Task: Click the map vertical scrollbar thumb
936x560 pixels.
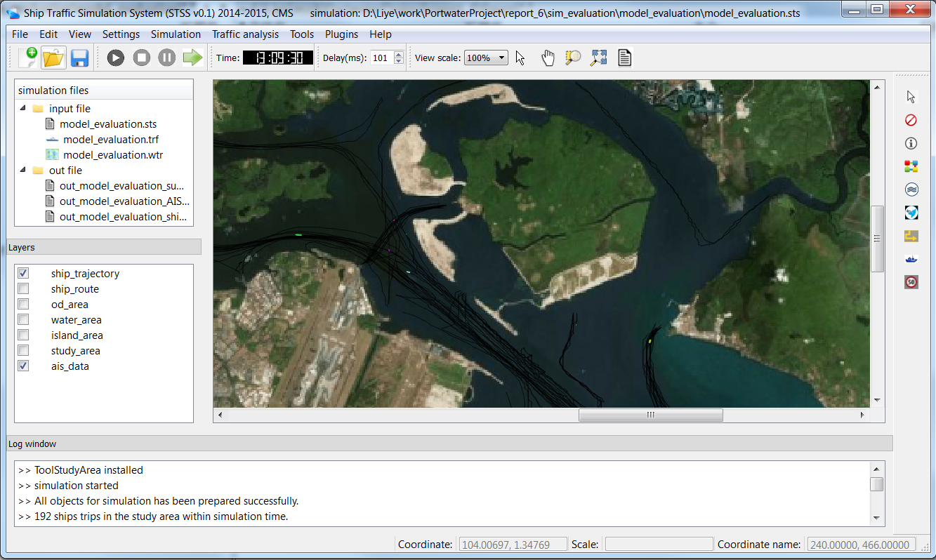Action: point(877,239)
